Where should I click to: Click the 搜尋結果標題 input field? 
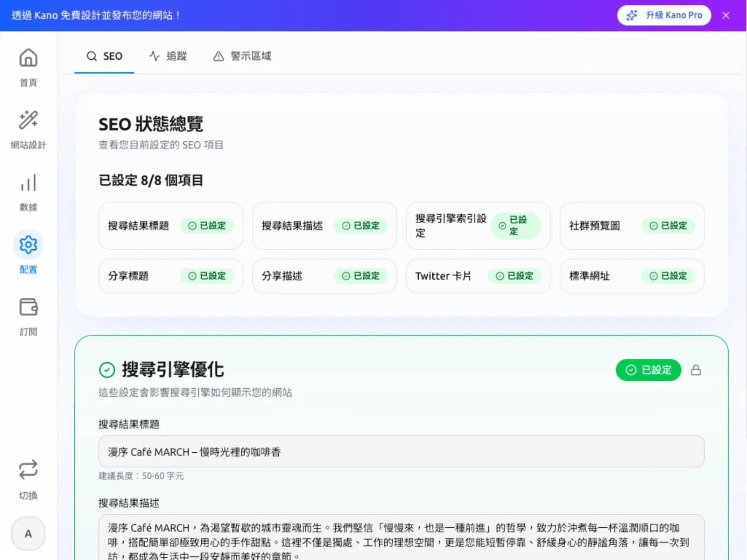tap(401, 452)
